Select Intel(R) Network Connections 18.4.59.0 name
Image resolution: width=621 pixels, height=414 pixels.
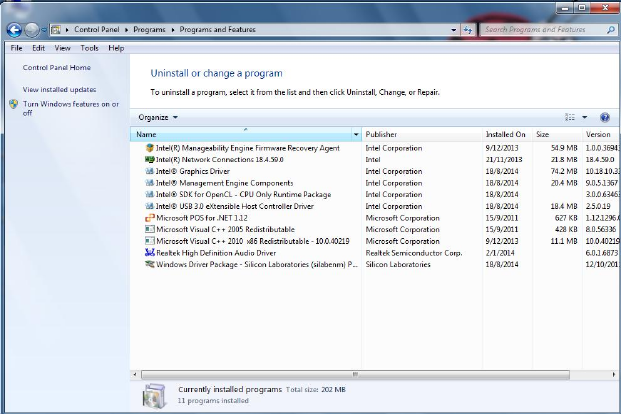tap(220, 160)
